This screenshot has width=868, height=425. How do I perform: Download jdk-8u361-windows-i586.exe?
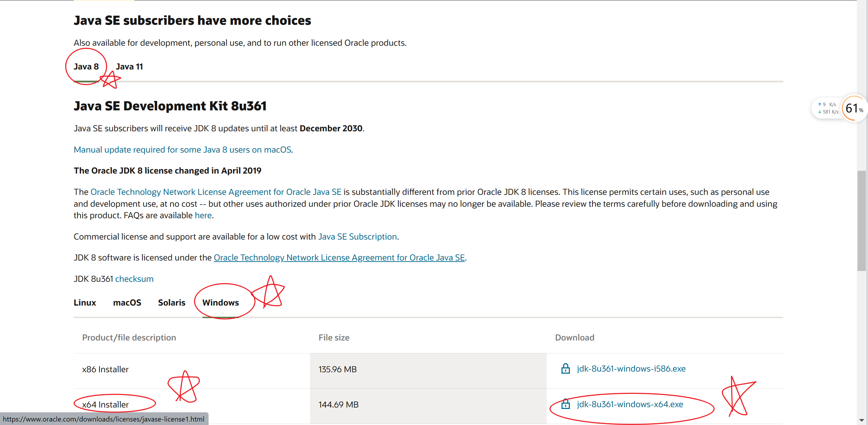631,369
